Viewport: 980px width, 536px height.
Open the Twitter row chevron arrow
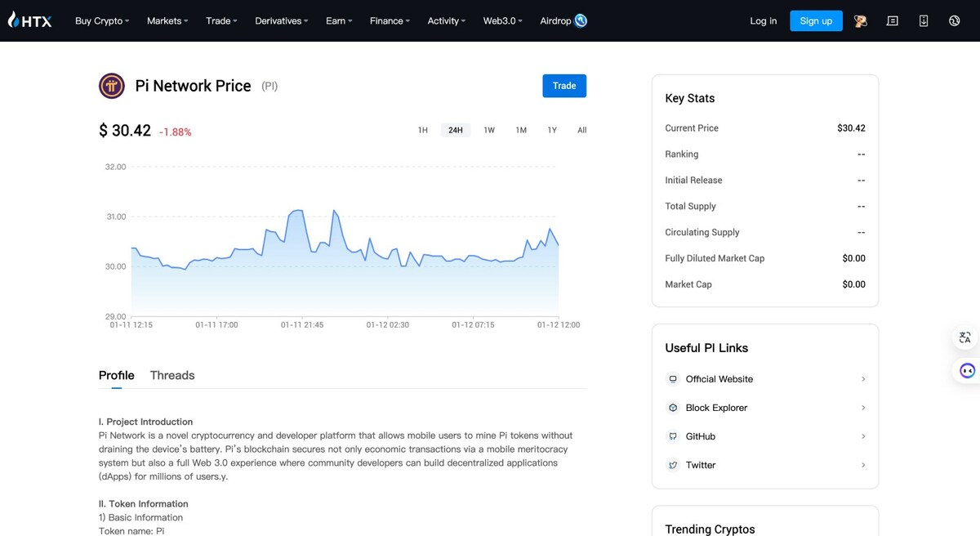(863, 465)
